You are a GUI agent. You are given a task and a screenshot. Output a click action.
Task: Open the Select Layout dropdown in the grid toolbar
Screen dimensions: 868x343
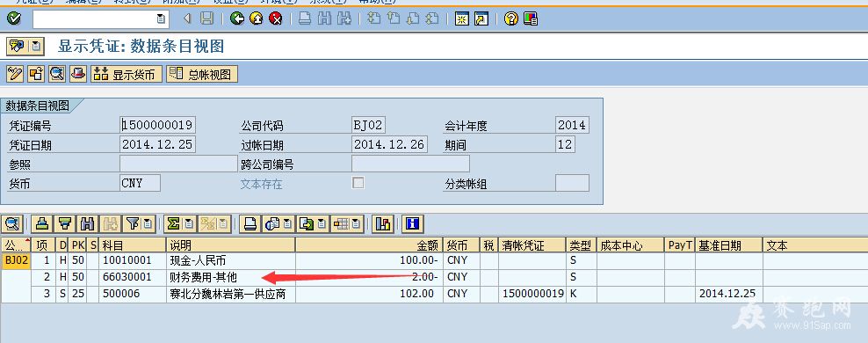tap(357, 224)
